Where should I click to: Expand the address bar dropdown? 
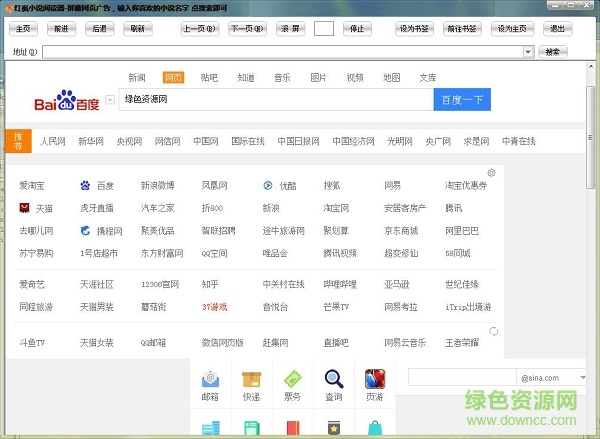(528, 51)
